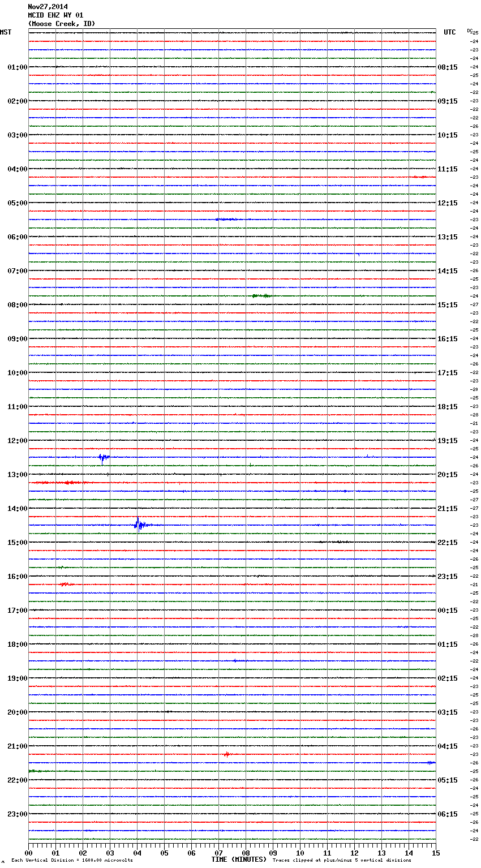Viewport: 481px width, 868px height.
Task: Click the 07:00 MST hour label
Action: (x=17, y=271)
